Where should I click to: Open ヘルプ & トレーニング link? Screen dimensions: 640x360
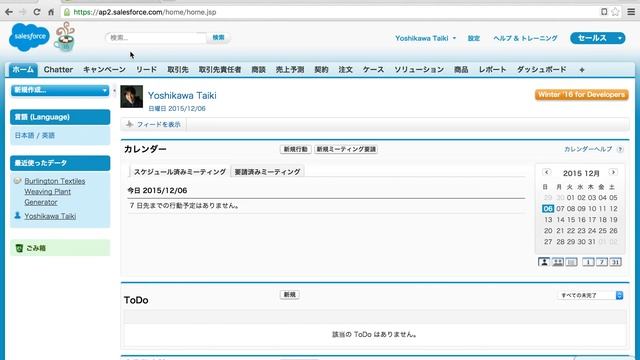coord(525,38)
